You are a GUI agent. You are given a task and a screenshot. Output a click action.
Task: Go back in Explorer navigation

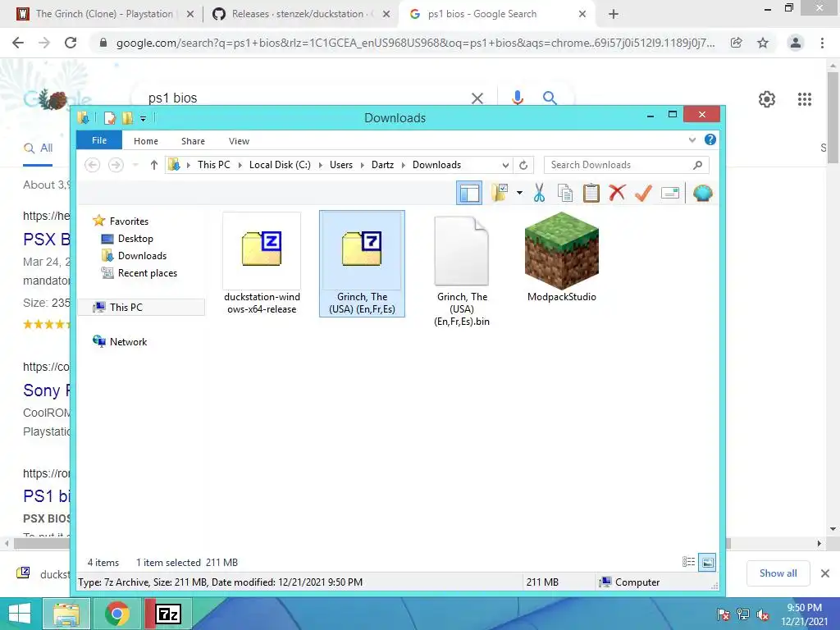coord(92,165)
